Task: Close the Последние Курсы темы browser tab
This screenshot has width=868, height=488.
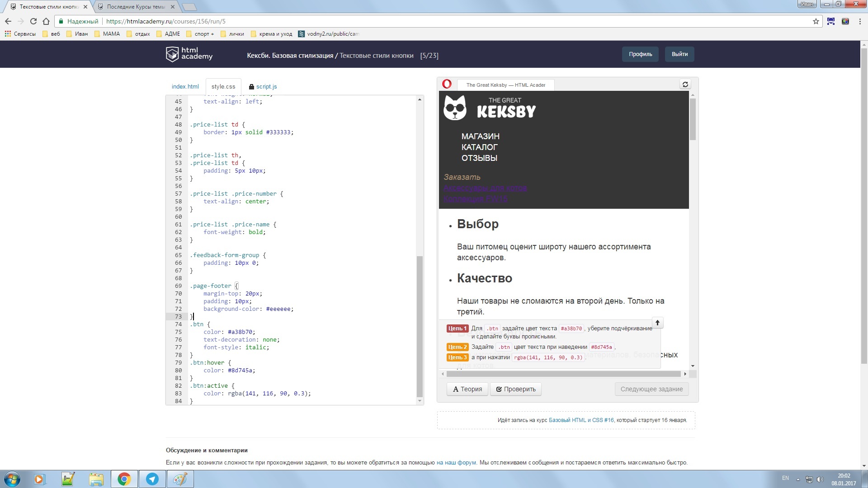Action: pyautogui.click(x=172, y=7)
